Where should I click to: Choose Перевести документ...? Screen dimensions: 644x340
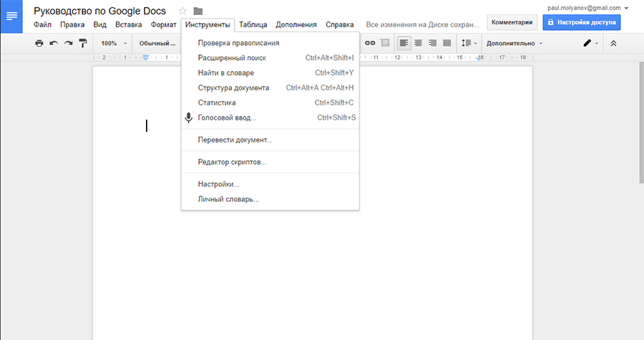pyautogui.click(x=270, y=140)
